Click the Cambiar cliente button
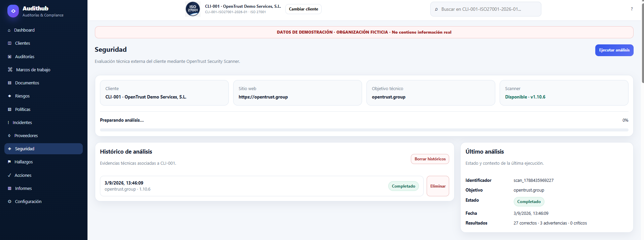Viewport: 644px width, 240px height. (303, 9)
